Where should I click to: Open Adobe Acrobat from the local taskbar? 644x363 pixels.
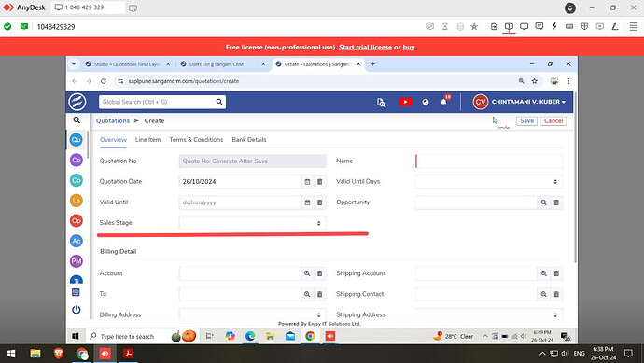tap(128, 354)
